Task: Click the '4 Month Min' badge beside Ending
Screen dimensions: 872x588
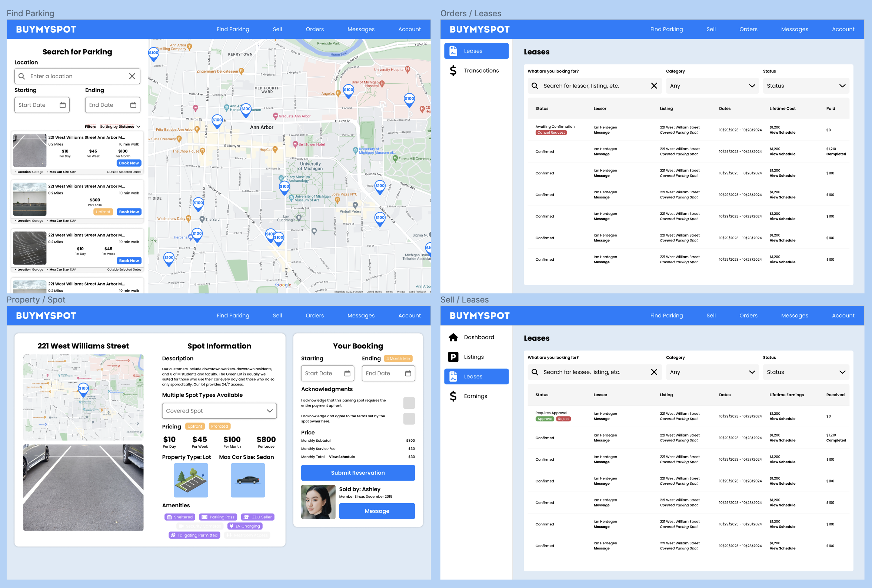Action: 398,358
